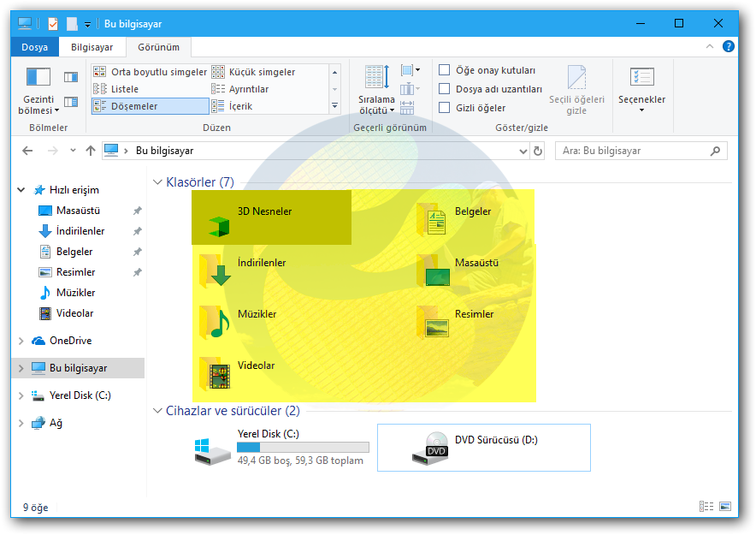Open the Dosya file menu tab
Screen dimensions: 756x535
[x=35, y=47]
